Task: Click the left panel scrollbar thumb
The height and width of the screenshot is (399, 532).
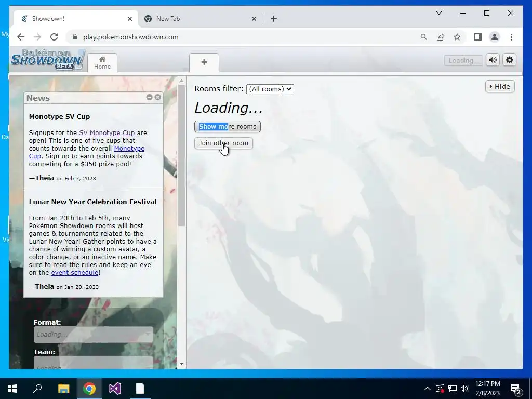Action: coord(181,155)
